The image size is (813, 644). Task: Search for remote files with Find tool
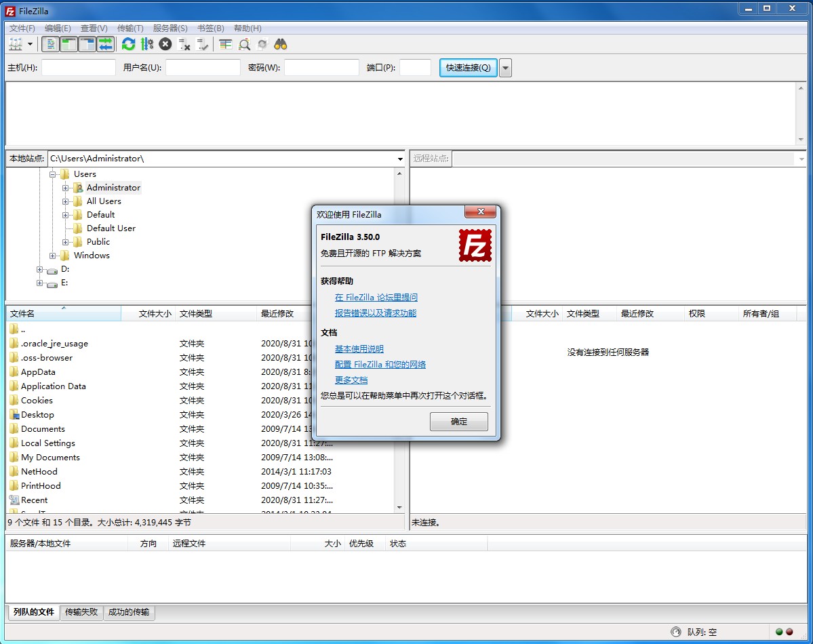click(281, 44)
